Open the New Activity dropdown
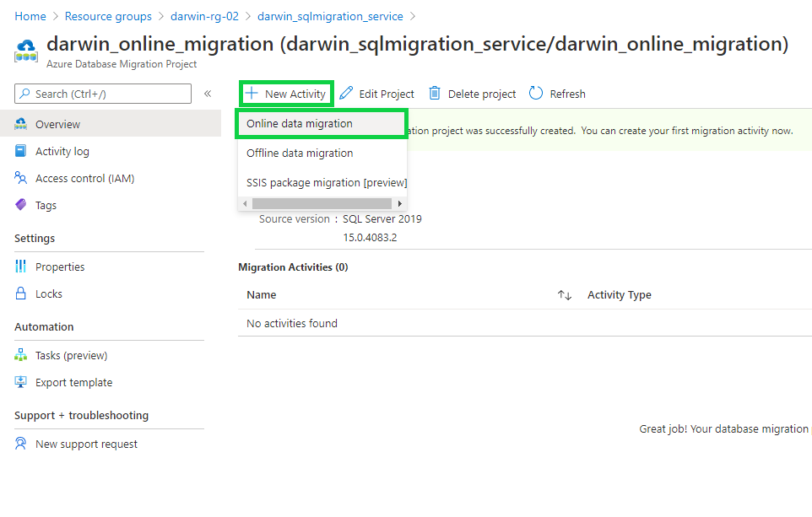 pos(286,94)
